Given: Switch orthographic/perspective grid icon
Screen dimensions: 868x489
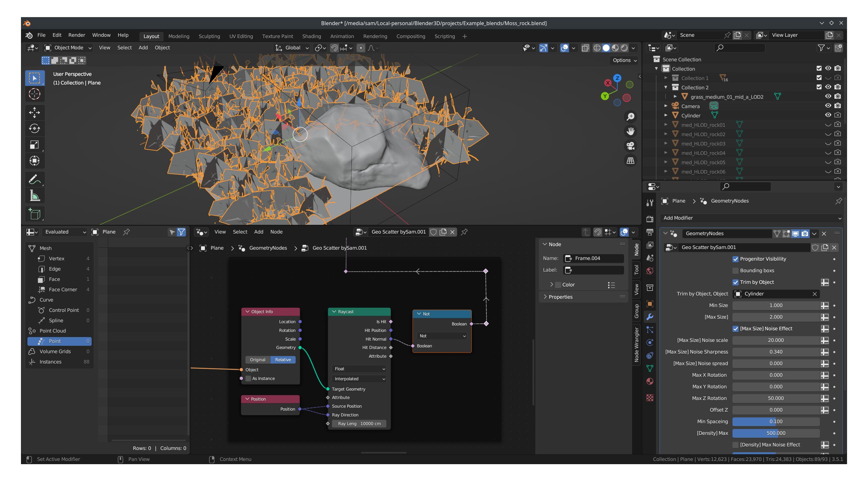Looking at the screenshot, I should point(630,160).
